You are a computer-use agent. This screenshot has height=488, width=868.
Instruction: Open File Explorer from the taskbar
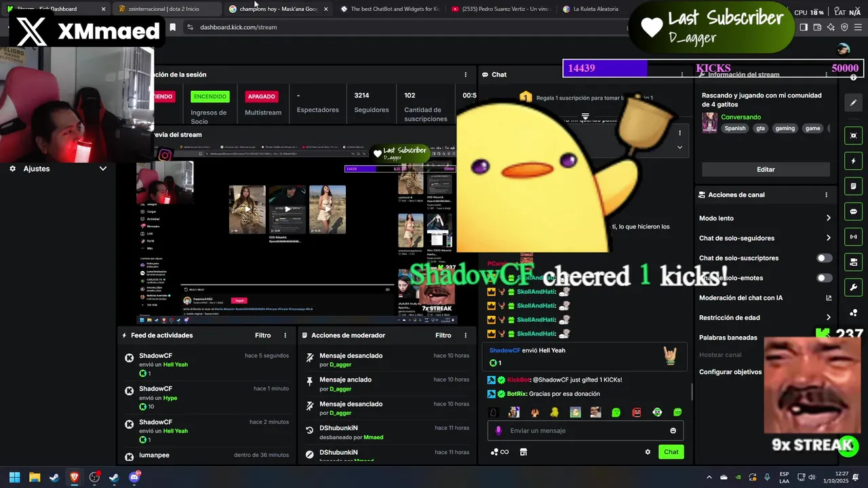click(x=35, y=477)
